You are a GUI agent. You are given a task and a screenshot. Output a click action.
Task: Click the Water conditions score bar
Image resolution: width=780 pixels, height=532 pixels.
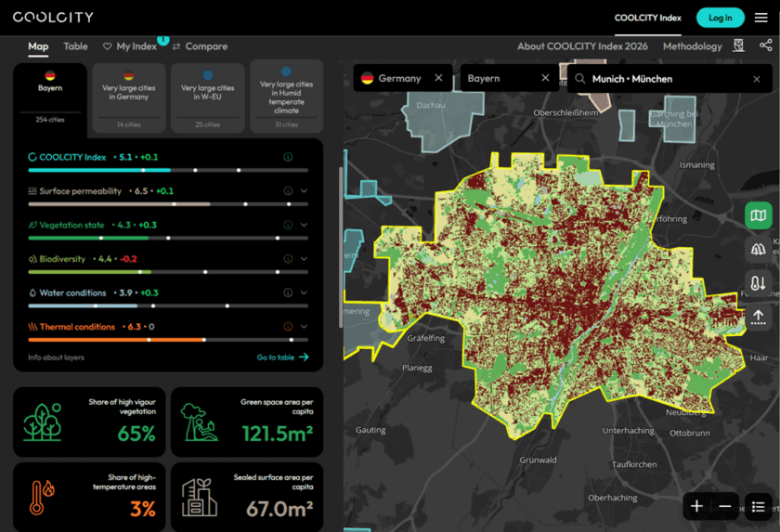tap(168, 305)
